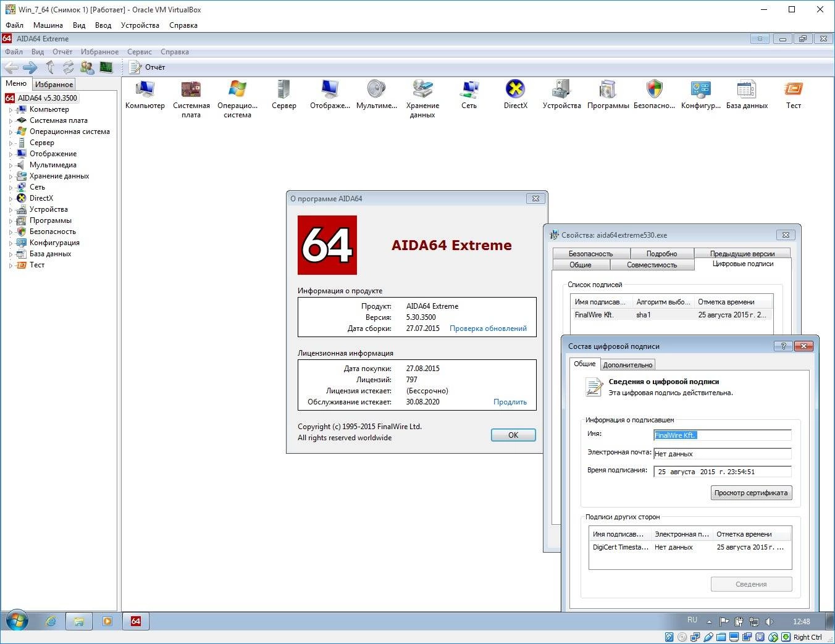Screen dimensions: 835x644
Task: Open Безопасность tab in properties window
Action: tap(591, 254)
